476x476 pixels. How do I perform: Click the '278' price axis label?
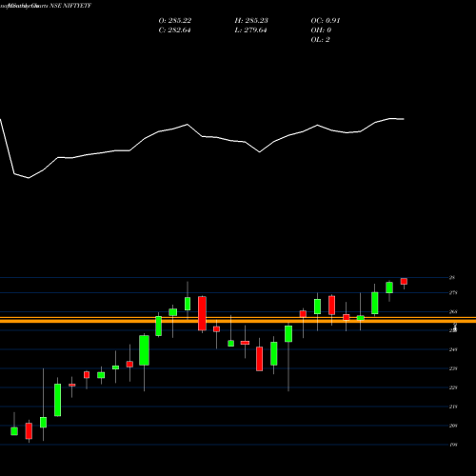(453, 292)
